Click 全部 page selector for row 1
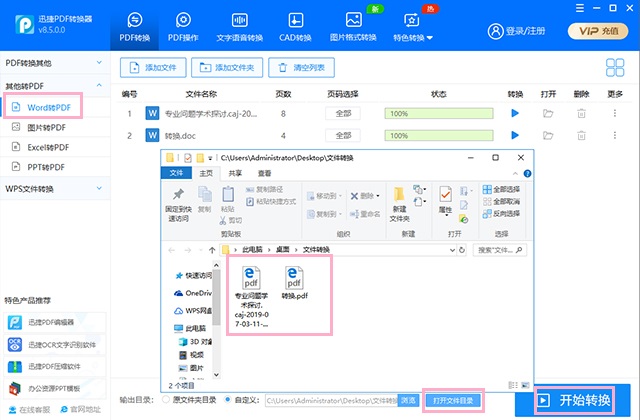The height and width of the screenshot is (420, 640). [343, 113]
